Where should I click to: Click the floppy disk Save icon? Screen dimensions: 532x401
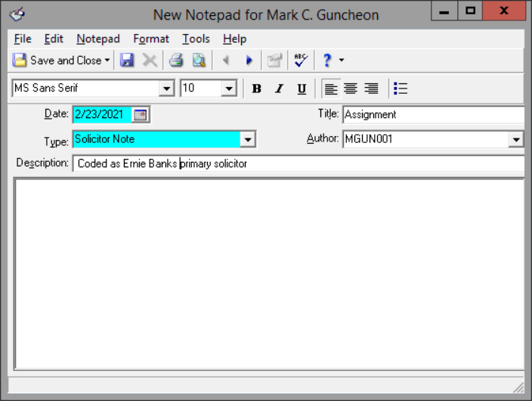[127, 61]
